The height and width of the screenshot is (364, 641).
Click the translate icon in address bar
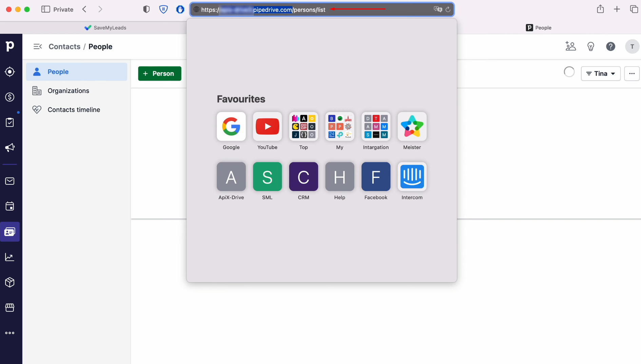point(438,9)
